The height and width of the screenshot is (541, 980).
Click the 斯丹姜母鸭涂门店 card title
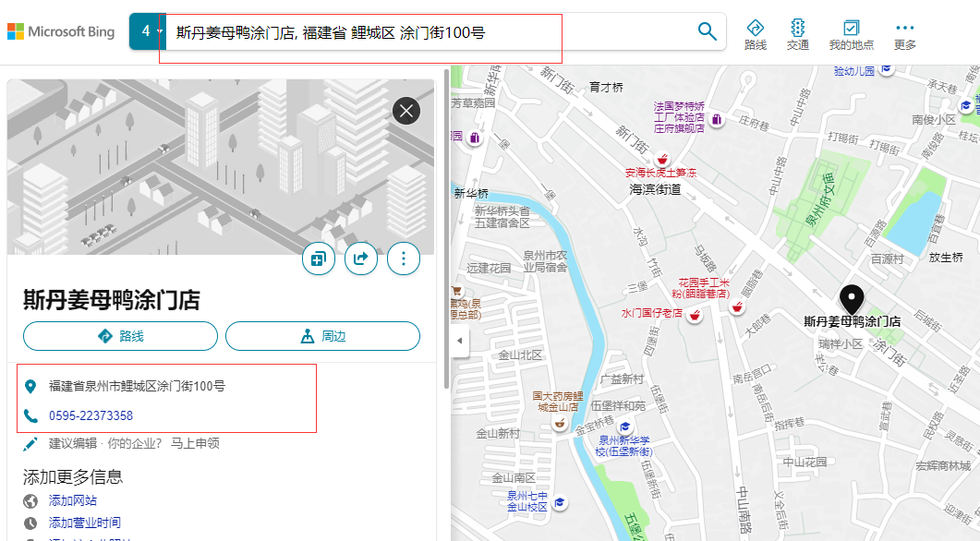112,300
